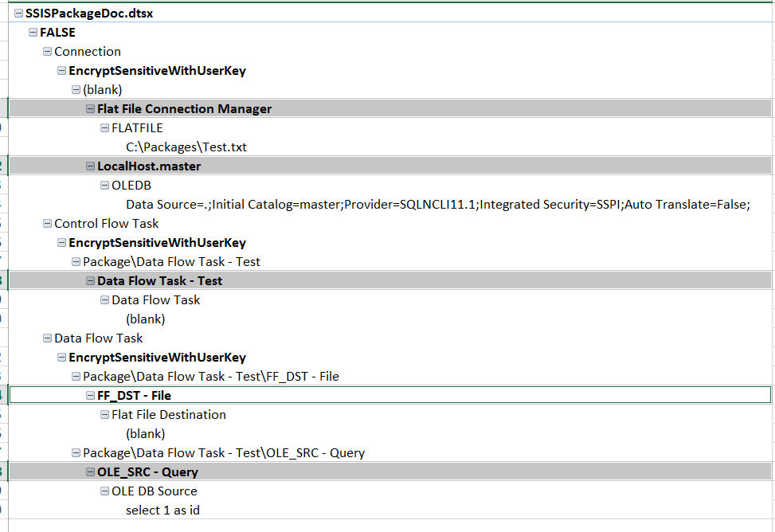Collapse the Package\Data Flow Task - Test\OLE_SRC - Query path
Viewport: 775px width, 532px height.
coord(76,453)
